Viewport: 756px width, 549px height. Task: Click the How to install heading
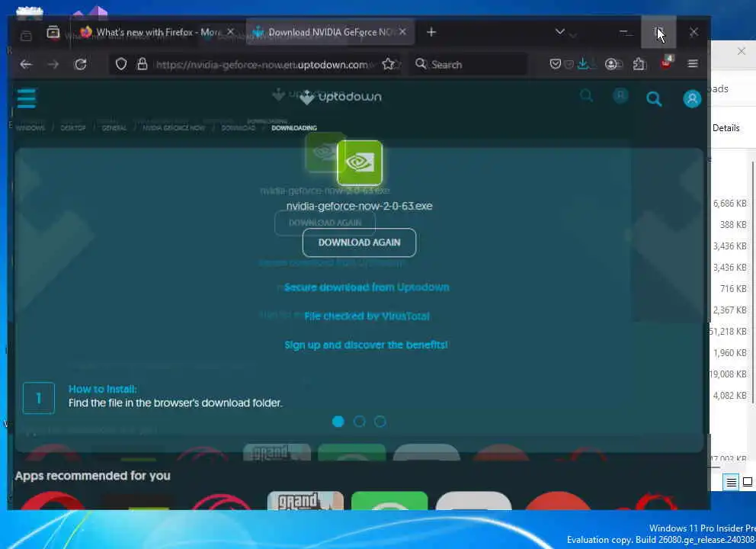click(x=102, y=389)
